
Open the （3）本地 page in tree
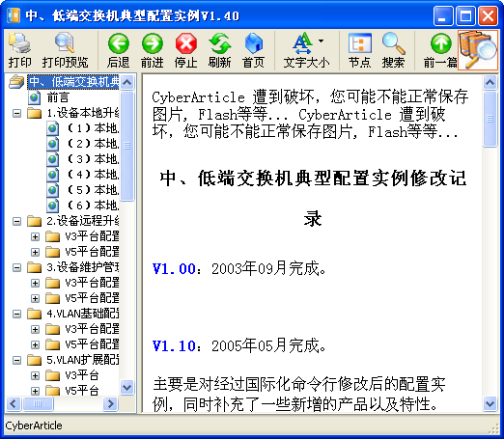click(x=93, y=159)
